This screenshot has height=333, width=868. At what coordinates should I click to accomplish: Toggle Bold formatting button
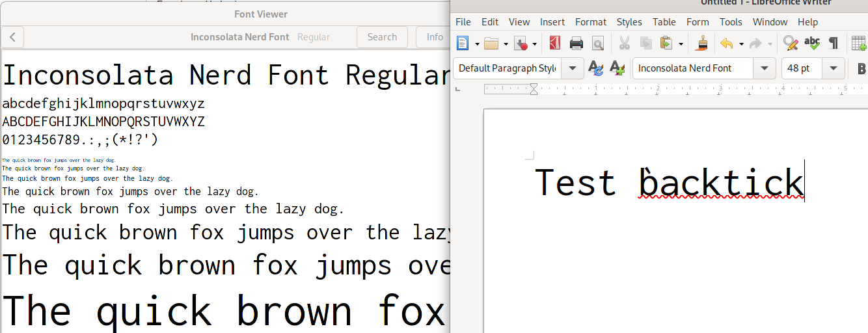(x=861, y=68)
